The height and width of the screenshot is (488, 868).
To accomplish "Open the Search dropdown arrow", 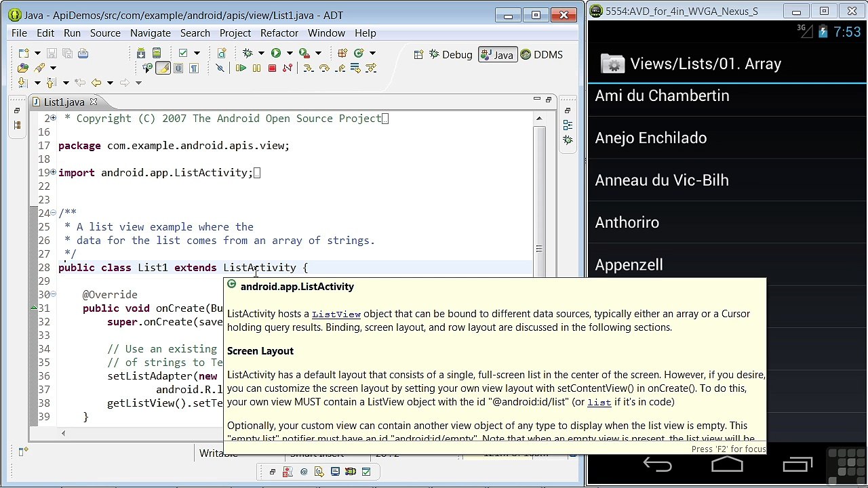I will (x=53, y=68).
